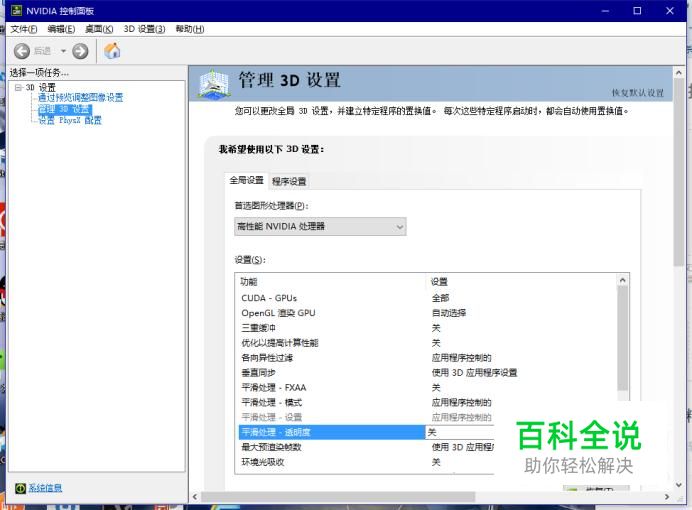Click the 系统信息 link

pyautogui.click(x=45, y=488)
